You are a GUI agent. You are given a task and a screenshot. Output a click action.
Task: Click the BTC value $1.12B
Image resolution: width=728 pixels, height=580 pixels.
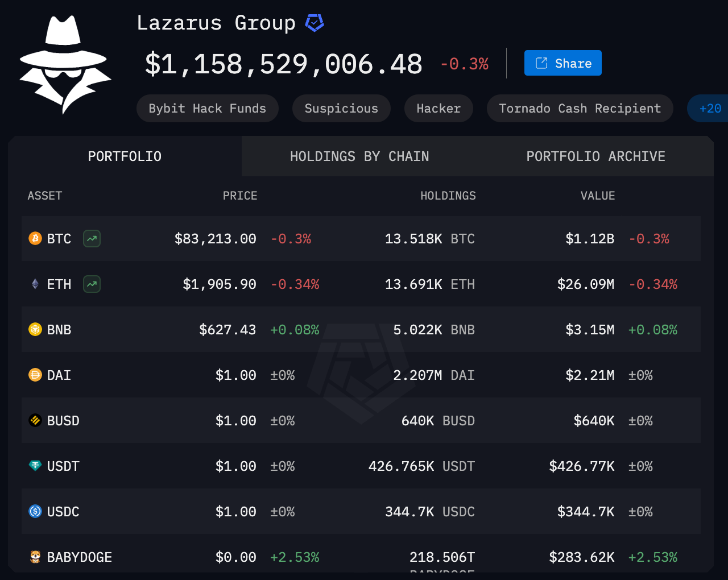point(590,239)
